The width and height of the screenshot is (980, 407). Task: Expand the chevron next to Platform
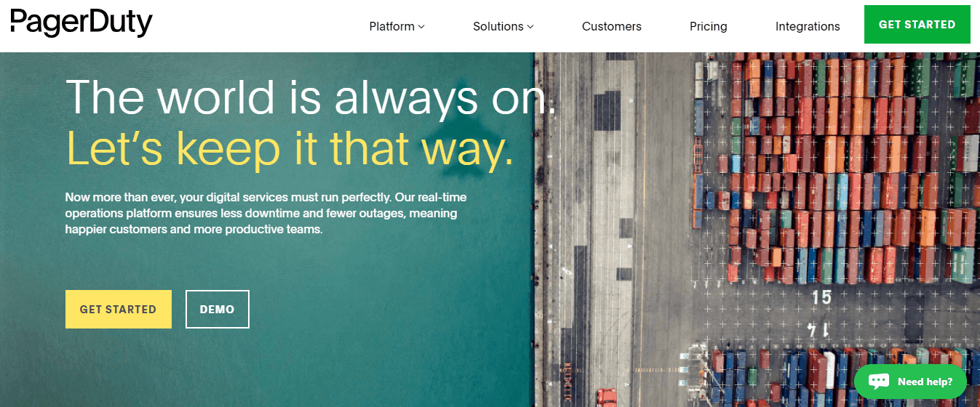(421, 27)
